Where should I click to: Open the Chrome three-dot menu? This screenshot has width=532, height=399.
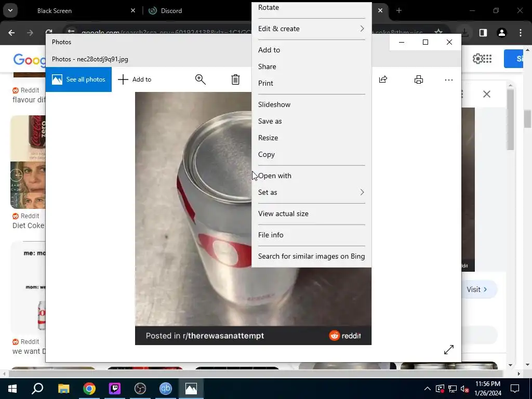[x=521, y=33]
